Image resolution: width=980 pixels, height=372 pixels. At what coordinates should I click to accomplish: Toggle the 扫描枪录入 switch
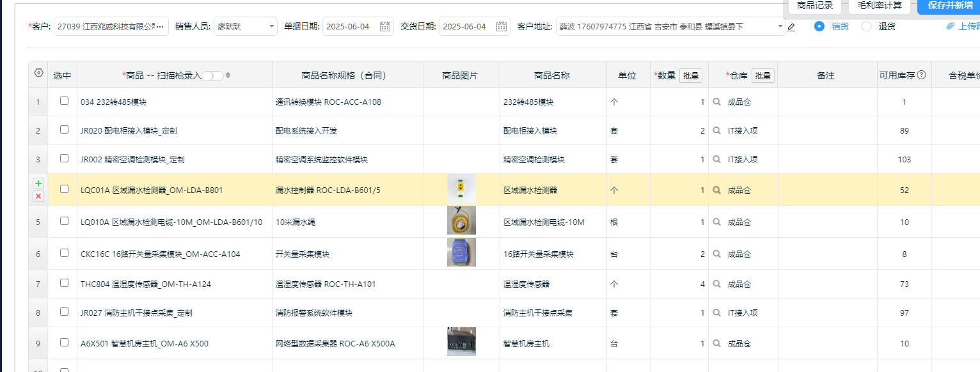coord(212,75)
